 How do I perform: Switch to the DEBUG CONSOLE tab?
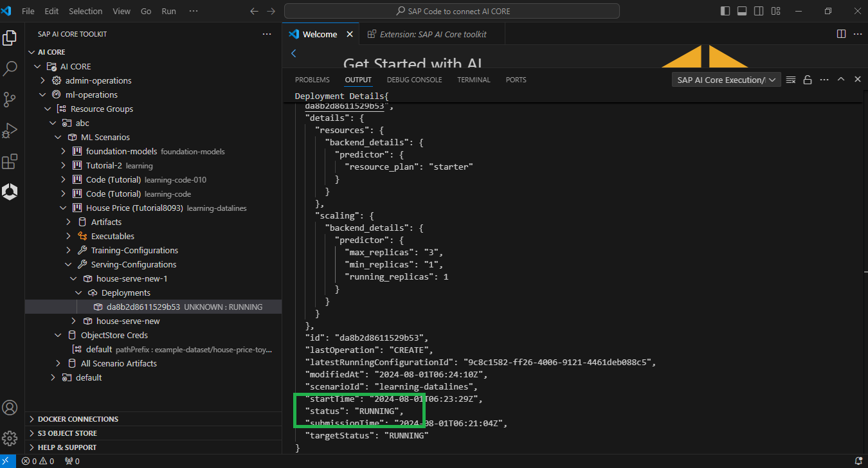pyautogui.click(x=415, y=80)
